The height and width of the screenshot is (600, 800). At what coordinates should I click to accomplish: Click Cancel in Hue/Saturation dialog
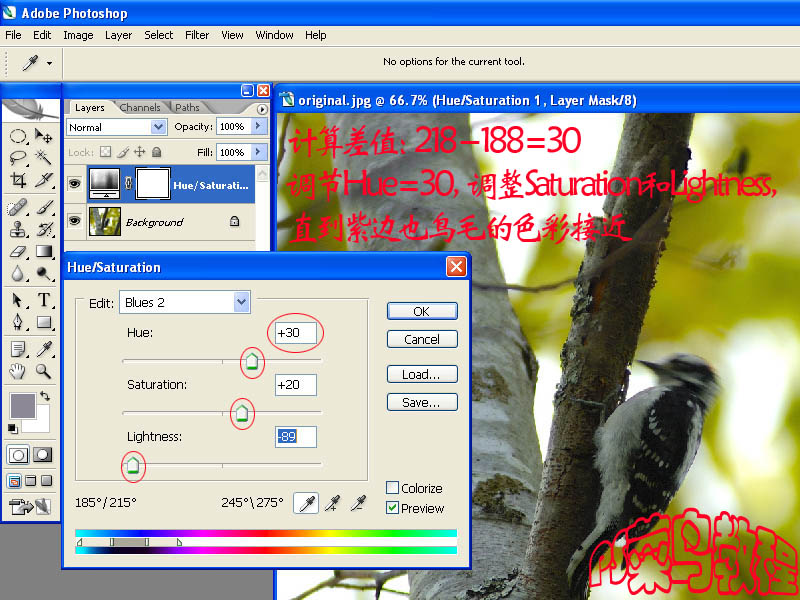pos(422,339)
